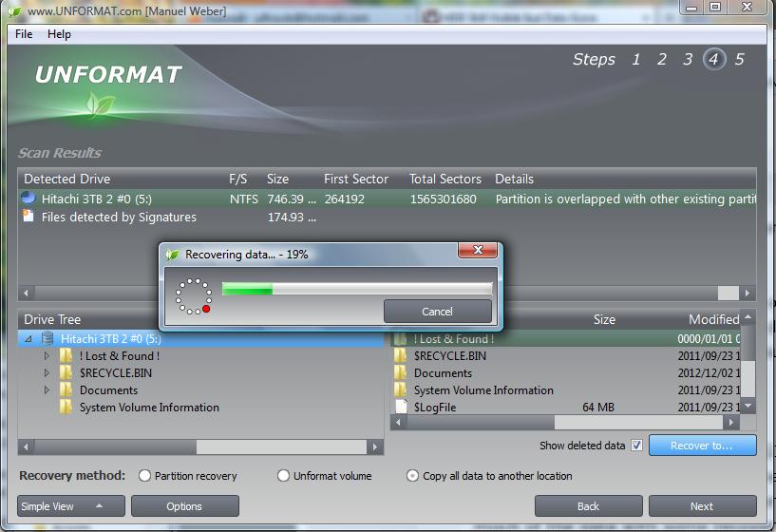The width and height of the screenshot is (776, 532).
Task: Click the green recovery progress bar
Action: click(x=357, y=289)
